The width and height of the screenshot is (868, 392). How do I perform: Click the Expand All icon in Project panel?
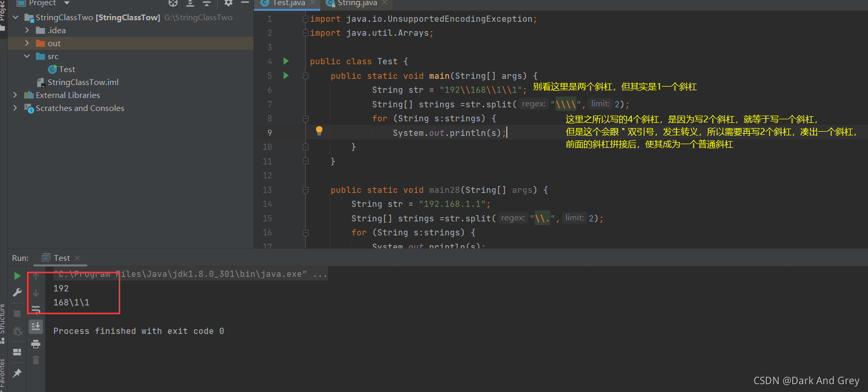coord(190,3)
